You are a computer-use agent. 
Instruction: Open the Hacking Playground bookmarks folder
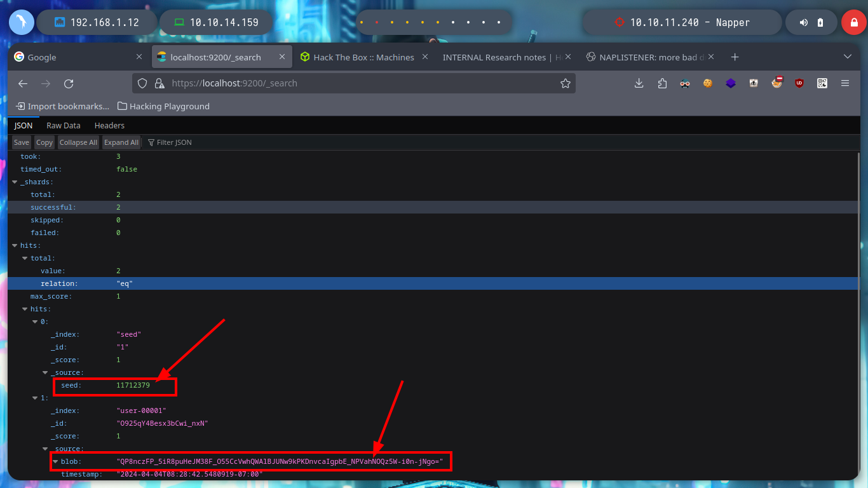(163, 106)
